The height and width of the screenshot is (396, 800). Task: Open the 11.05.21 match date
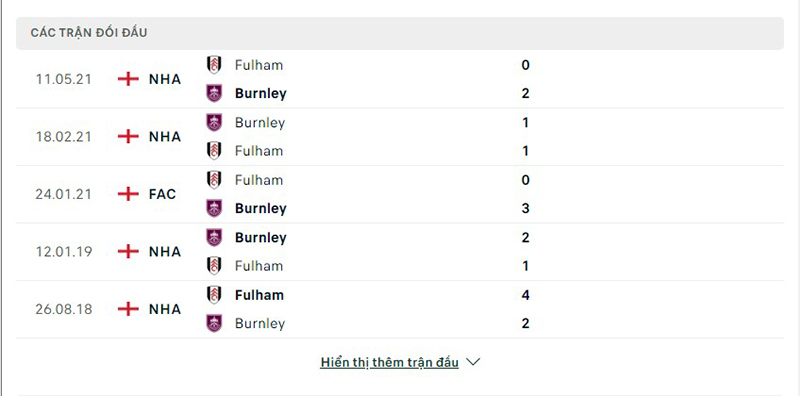(63, 79)
